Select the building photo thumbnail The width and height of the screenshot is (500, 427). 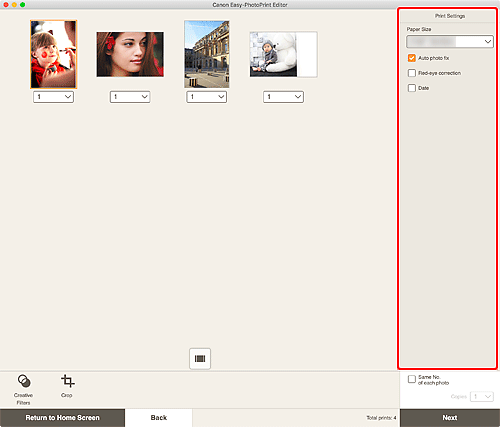207,54
